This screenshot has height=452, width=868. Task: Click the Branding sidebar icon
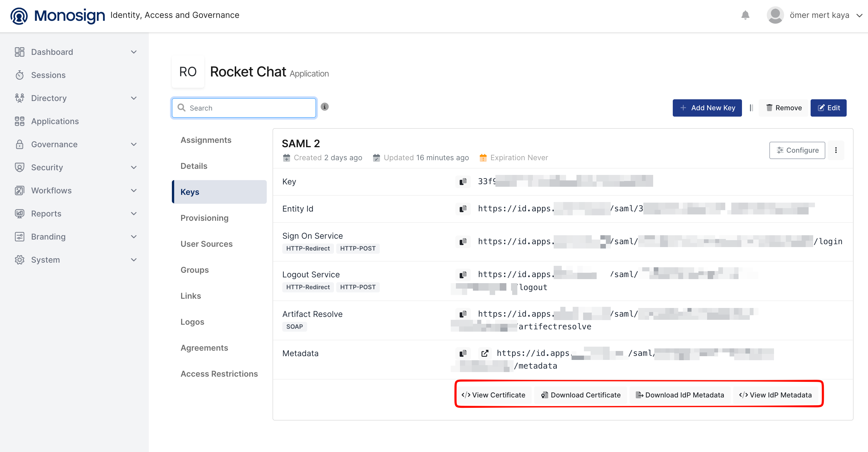[x=20, y=237]
